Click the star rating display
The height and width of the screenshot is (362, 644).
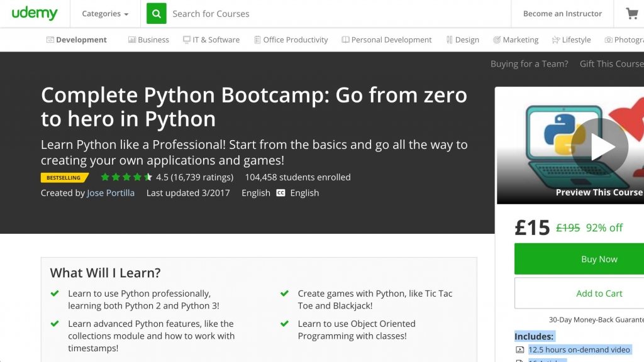point(126,177)
